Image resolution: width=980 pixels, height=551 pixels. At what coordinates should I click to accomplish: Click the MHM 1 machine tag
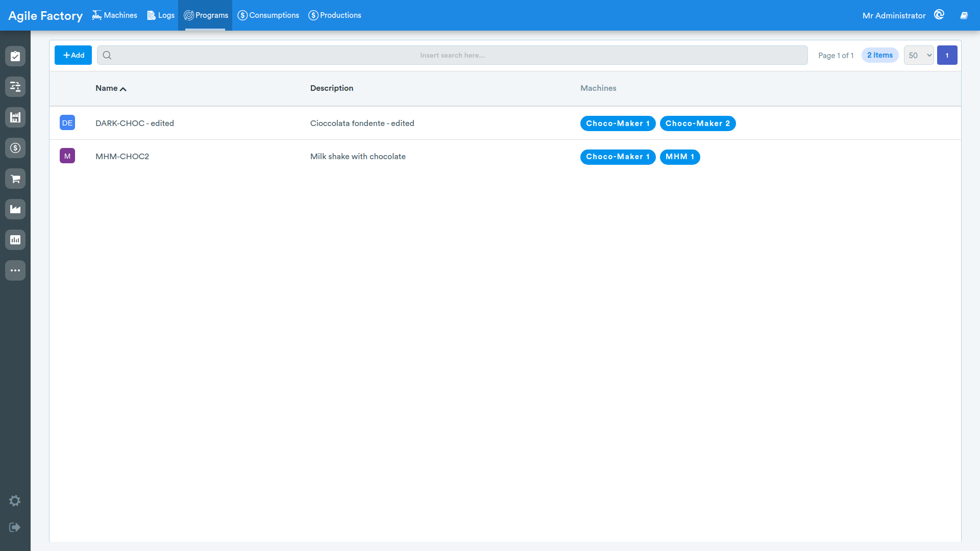[x=680, y=157]
